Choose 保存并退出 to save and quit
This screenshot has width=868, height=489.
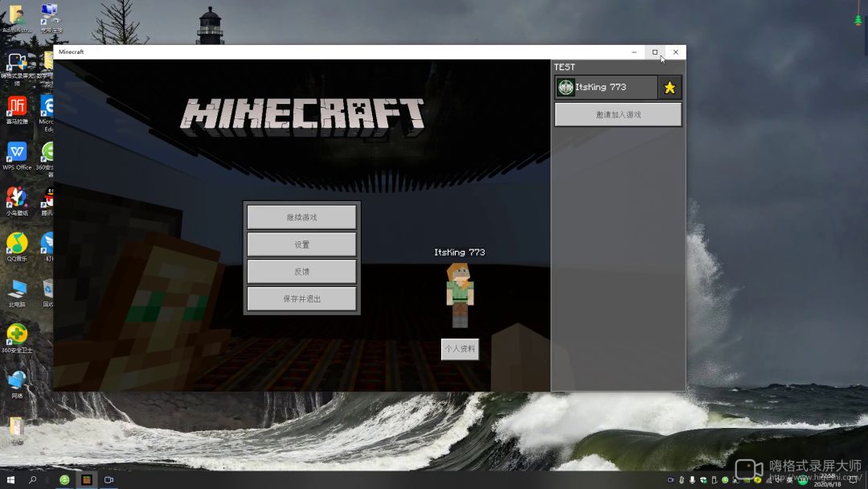click(301, 299)
